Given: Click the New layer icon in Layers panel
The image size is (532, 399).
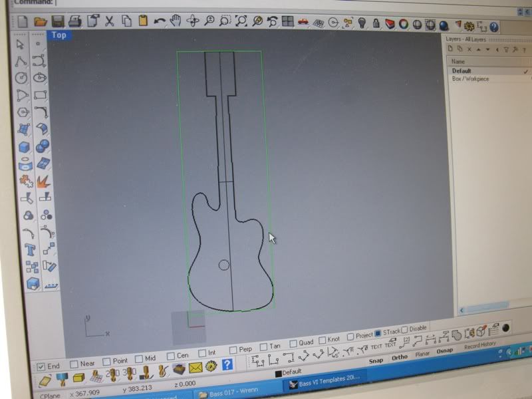Looking at the screenshot, I should point(450,49).
